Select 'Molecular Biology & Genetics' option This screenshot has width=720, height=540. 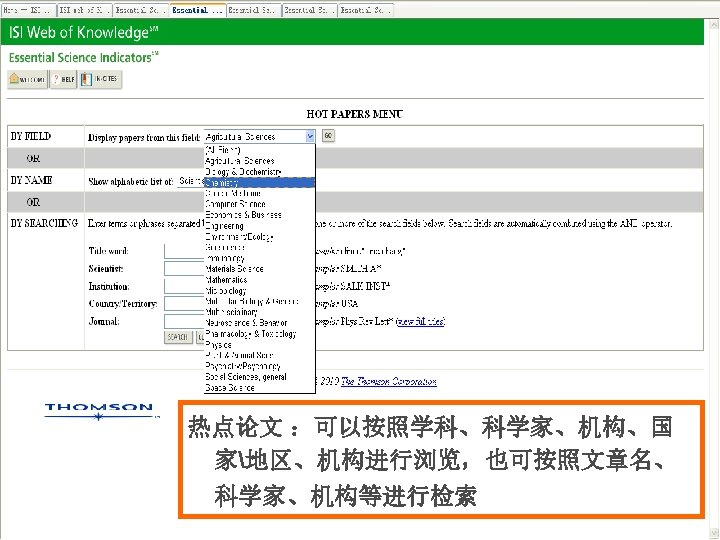click(259, 302)
